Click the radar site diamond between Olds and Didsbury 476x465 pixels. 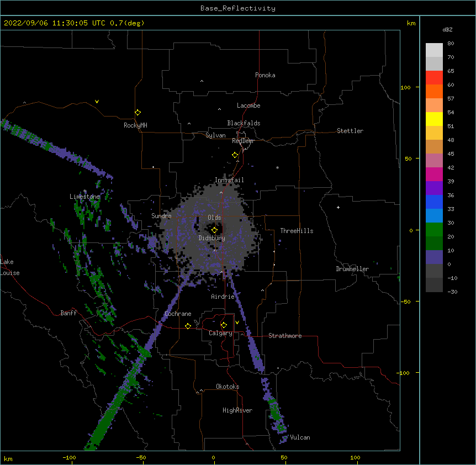click(x=214, y=230)
